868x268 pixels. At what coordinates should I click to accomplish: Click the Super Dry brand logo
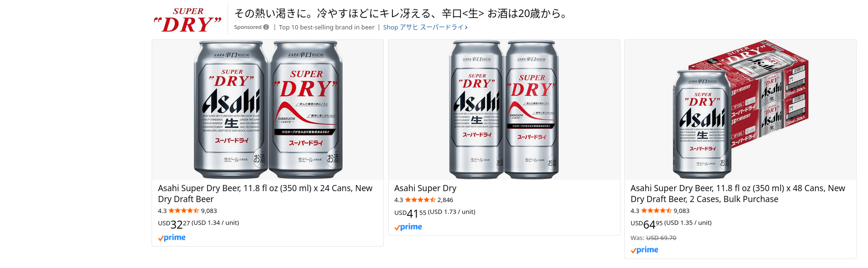click(188, 20)
